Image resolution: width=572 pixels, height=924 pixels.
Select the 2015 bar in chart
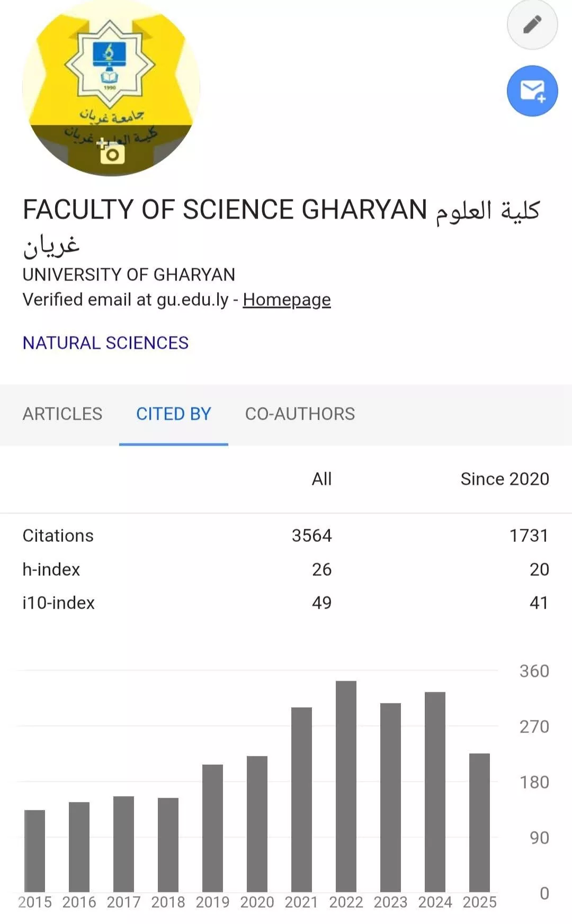[x=34, y=851]
